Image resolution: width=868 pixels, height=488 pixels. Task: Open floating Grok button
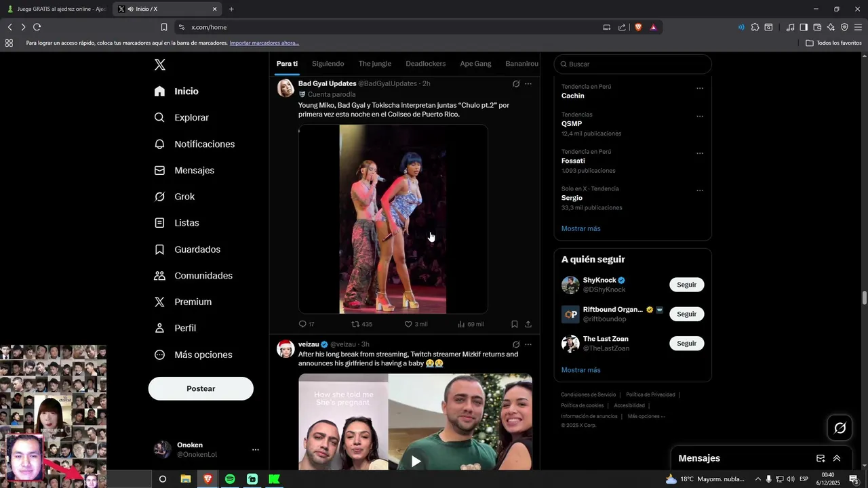(x=840, y=428)
